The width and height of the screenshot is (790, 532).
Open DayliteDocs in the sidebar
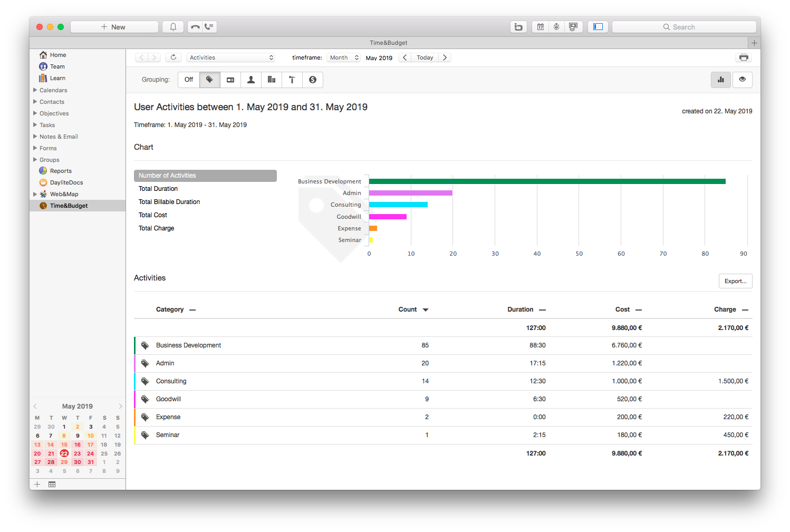click(x=66, y=182)
